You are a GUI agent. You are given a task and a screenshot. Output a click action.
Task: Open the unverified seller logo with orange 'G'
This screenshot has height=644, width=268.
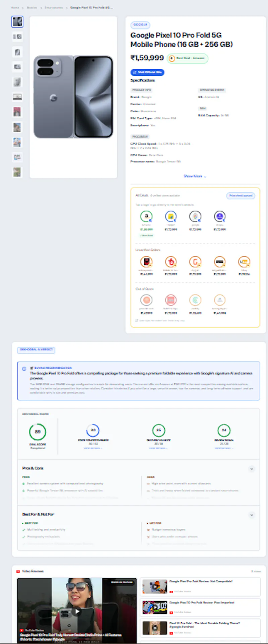coord(195,262)
